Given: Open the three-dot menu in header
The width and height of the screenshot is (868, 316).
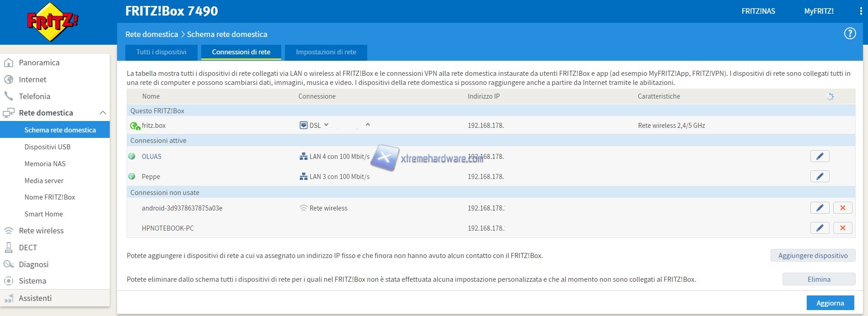Looking at the screenshot, I should pyautogui.click(x=861, y=11).
